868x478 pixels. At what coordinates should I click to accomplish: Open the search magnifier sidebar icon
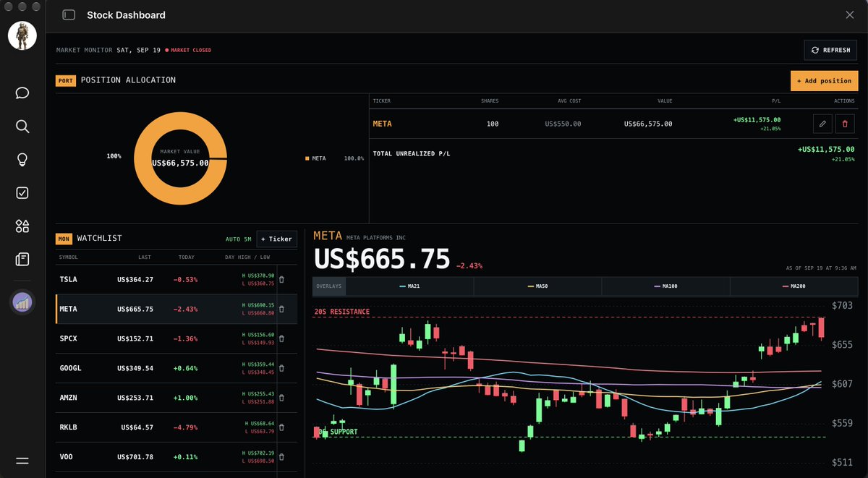(22, 127)
